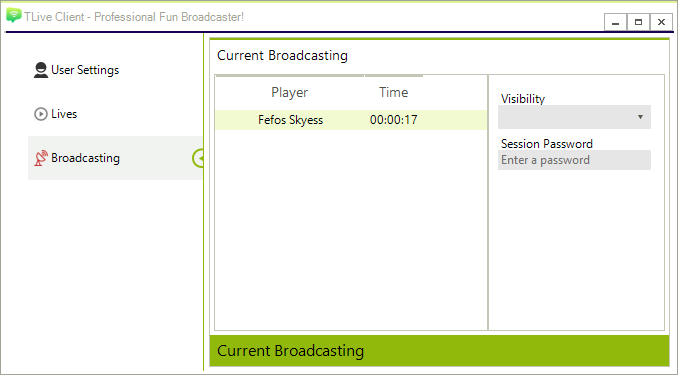The width and height of the screenshot is (678, 375).
Task: Sort by the Player column header
Action: pyautogui.click(x=290, y=92)
